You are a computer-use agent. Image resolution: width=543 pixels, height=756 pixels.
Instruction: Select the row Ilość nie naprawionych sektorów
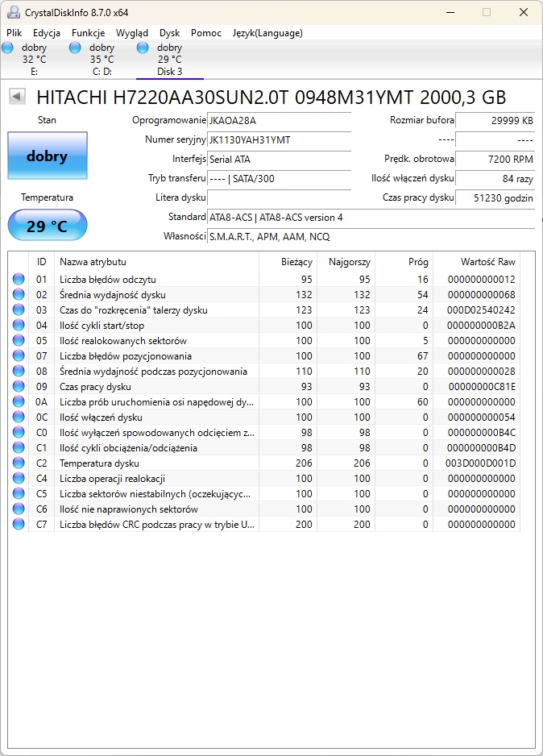tap(264, 509)
